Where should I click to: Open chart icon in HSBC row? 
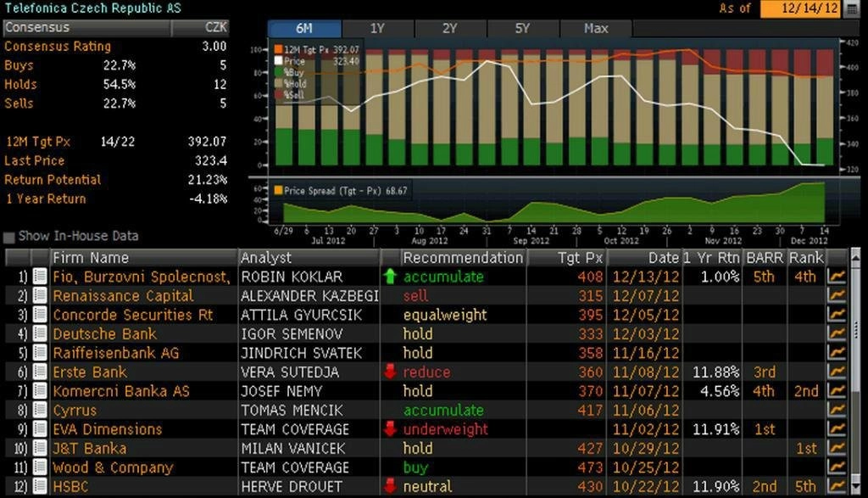click(837, 486)
